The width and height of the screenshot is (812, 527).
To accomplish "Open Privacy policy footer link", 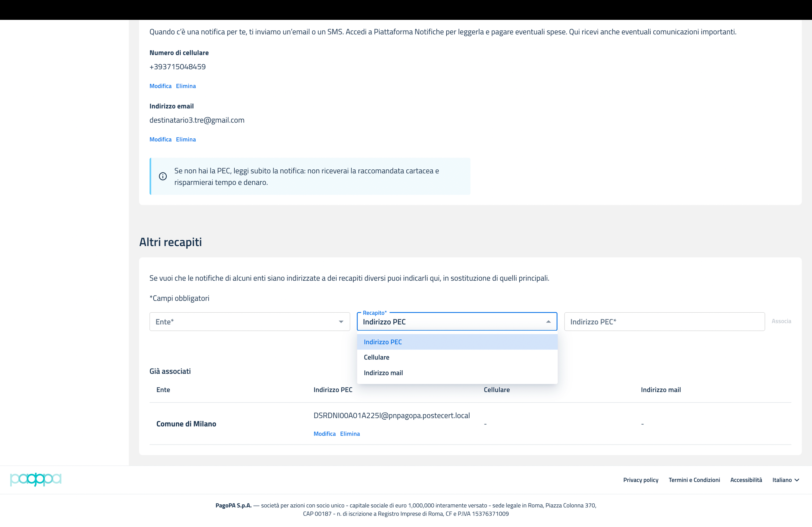I will [640, 480].
